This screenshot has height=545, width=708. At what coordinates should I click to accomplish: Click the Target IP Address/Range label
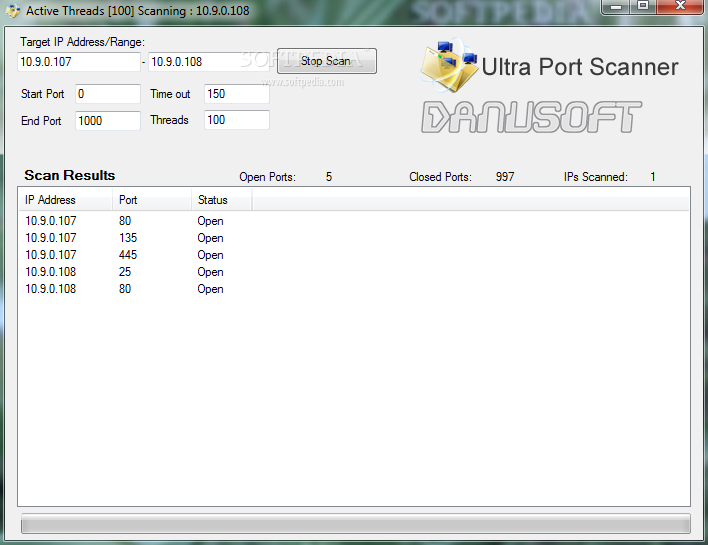click(x=82, y=42)
